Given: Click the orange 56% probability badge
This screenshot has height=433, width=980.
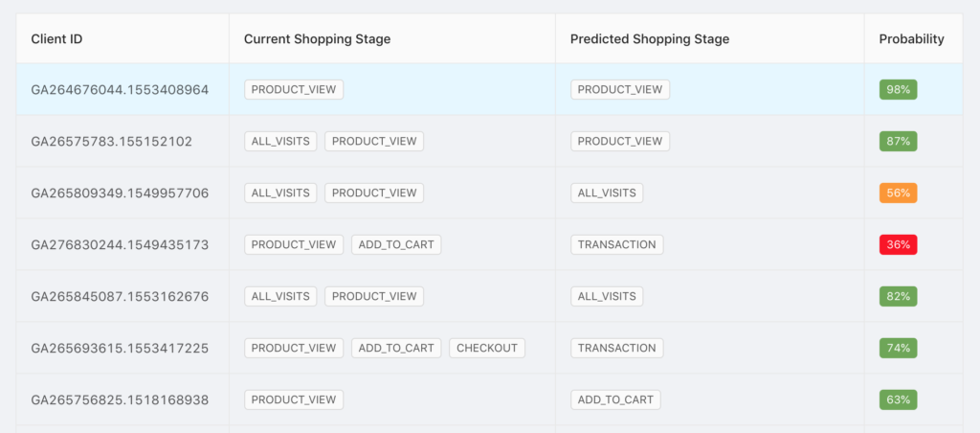Looking at the screenshot, I should [898, 193].
